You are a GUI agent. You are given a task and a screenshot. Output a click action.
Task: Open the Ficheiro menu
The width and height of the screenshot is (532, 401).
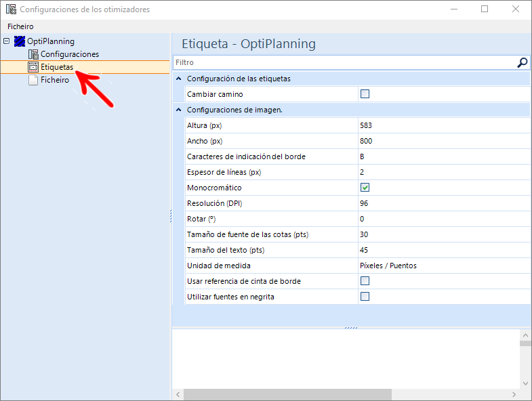pos(20,26)
